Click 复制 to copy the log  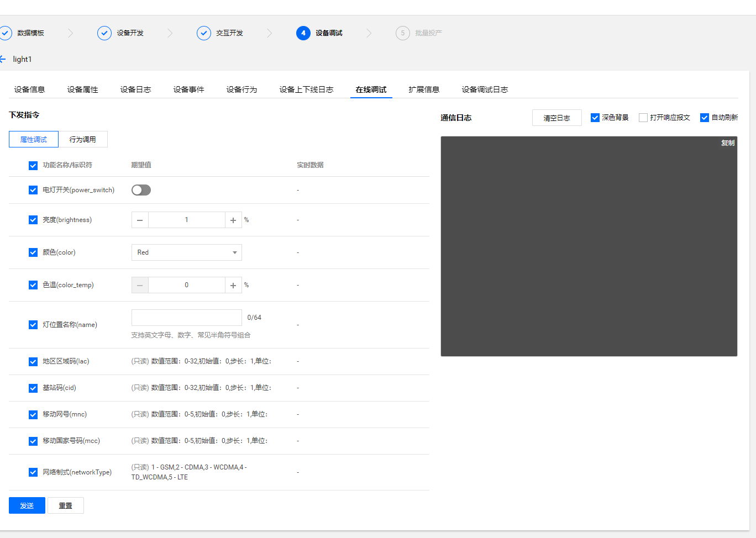pyautogui.click(x=728, y=143)
